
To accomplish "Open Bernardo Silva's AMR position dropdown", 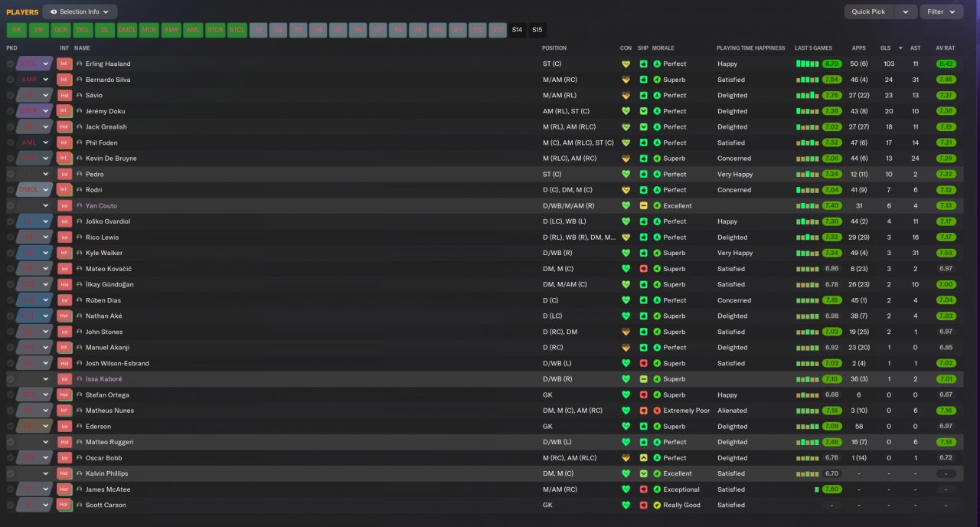I will click(34, 80).
